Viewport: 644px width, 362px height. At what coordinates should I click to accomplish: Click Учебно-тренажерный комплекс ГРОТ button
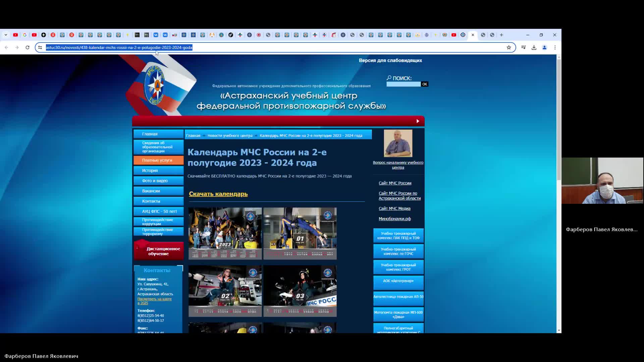point(398,267)
